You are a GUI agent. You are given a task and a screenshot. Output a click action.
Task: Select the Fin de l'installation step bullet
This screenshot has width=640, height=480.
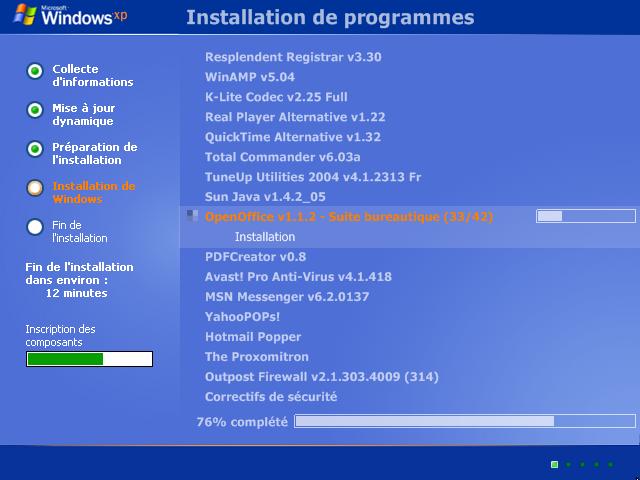[35, 227]
